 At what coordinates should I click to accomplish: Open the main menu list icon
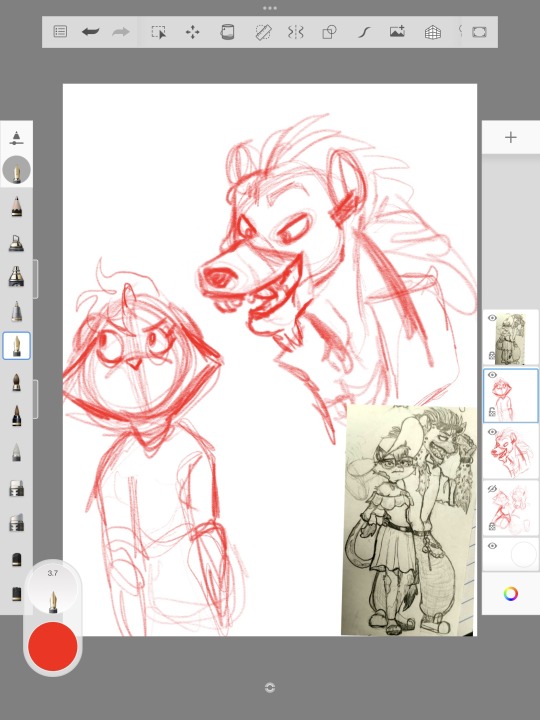(x=60, y=32)
